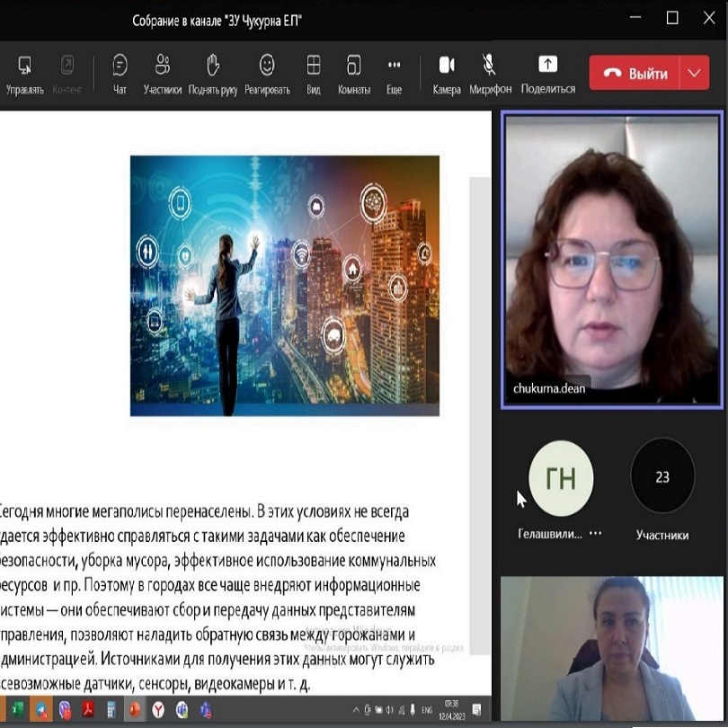Click the Участники label under 23

click(x=662, y=535)
